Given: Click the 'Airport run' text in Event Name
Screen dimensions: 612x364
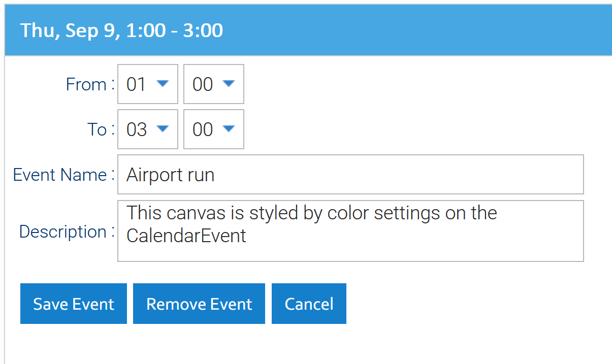Looking at the screenshot, I should (170, 175).
